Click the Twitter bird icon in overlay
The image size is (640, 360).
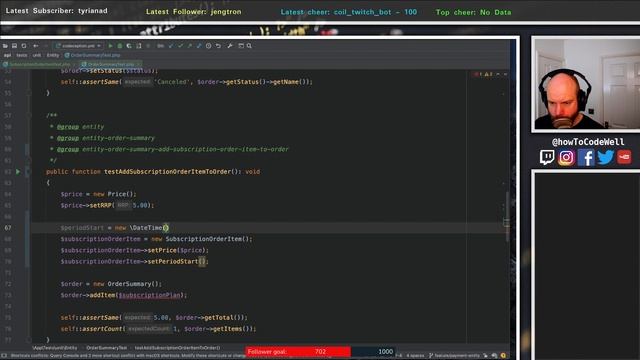coord(605,157)
